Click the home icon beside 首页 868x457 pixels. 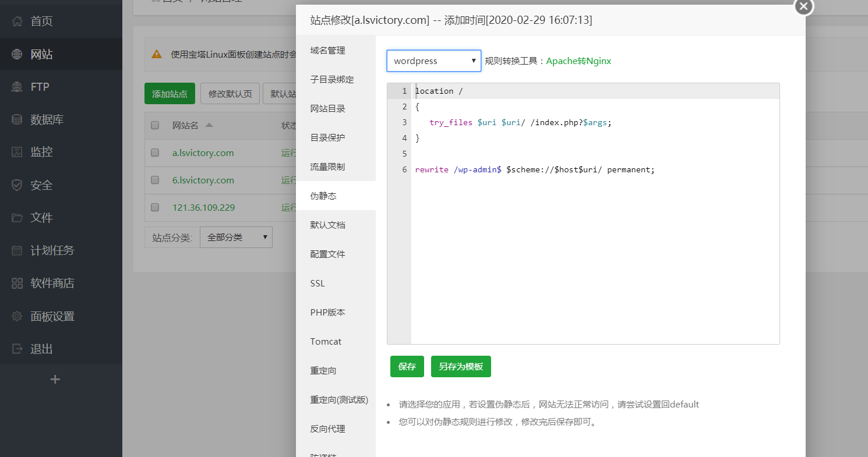17,22
